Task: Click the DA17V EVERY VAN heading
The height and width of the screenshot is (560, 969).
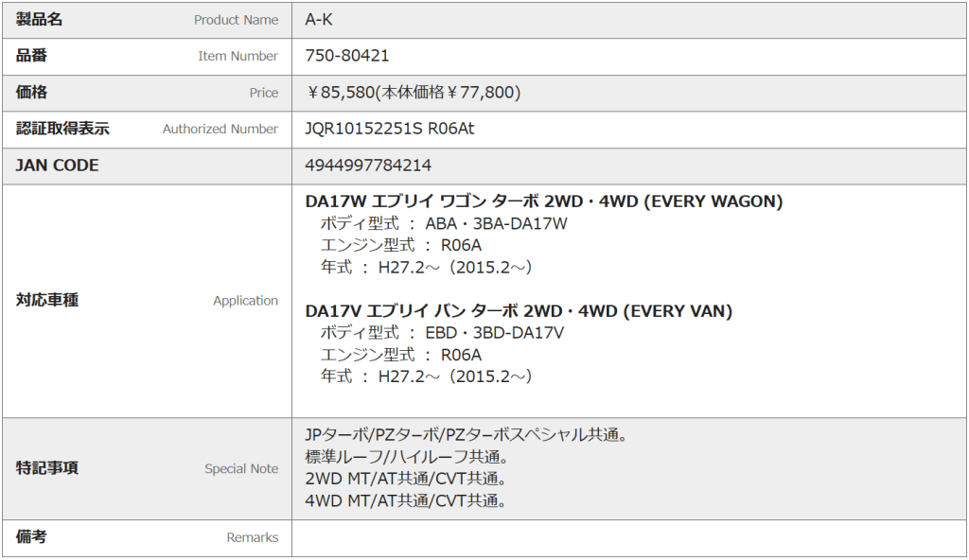Action: pos(519,311)
